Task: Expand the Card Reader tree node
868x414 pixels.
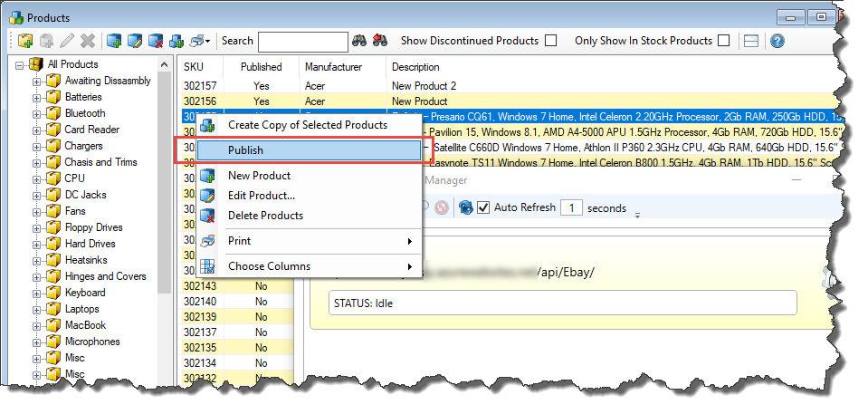Action: click(x=37, y=130)
